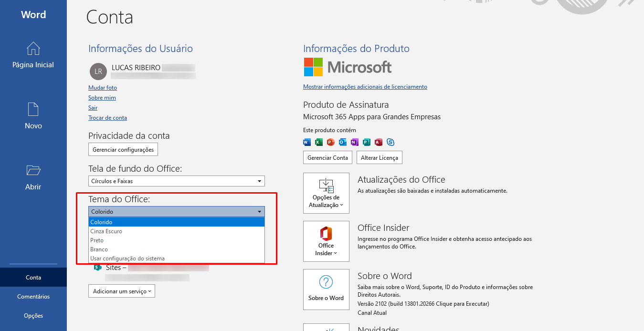This screenshot has height=331, width=644.
Task: Click the Página Inicial home icon
Action: click(33, 49)
